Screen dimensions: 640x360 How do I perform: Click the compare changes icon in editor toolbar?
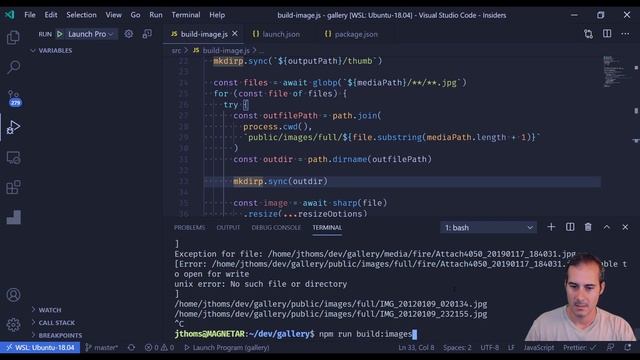pos(588,34)
